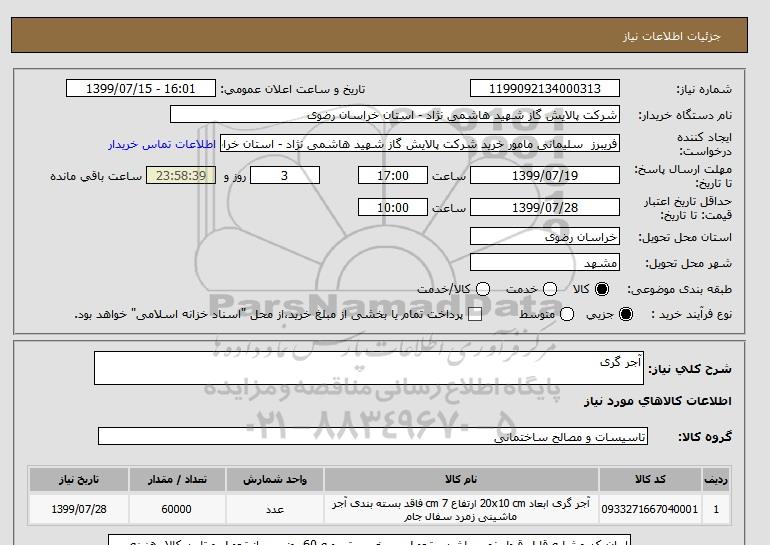Click the quantity cell 60000
This screenshot has height=545, width=770.
(x=177, y=509)
